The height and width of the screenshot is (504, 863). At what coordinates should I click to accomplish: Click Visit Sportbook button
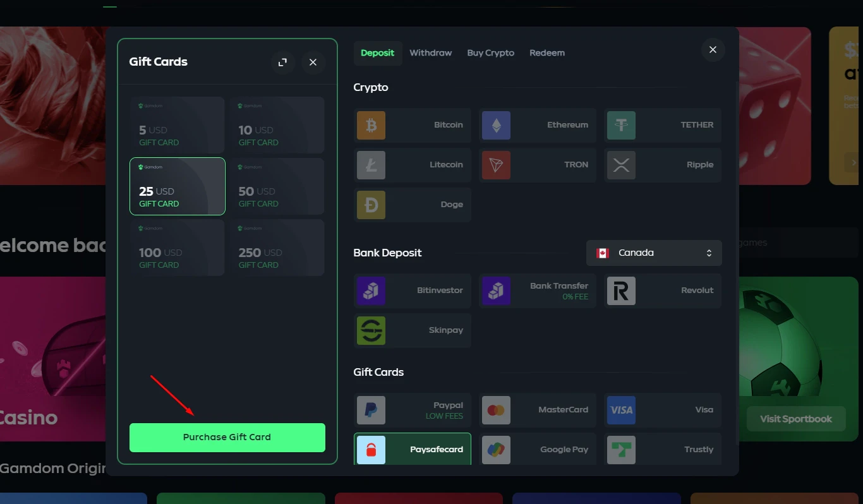click(x=796, y=419)
